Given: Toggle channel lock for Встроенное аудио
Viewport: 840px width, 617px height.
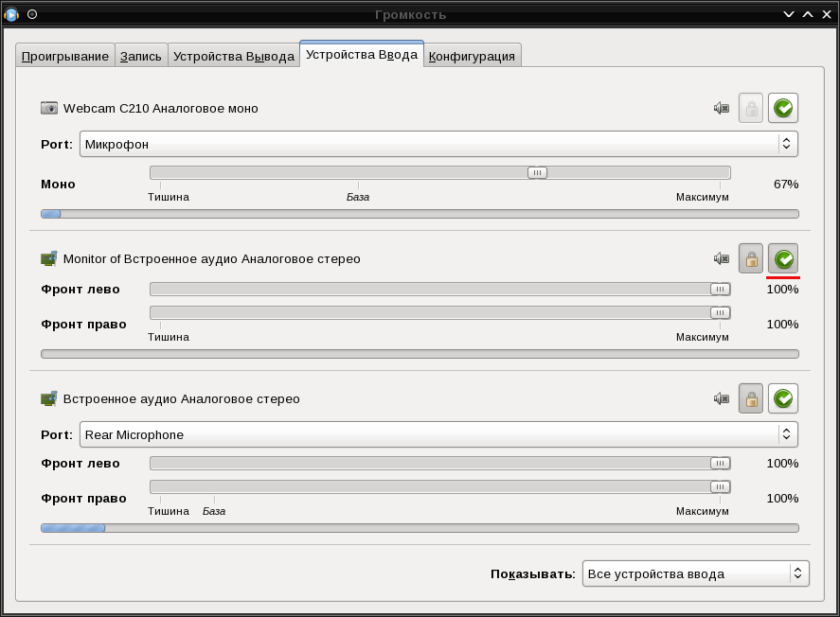Looking at the screenshot, I should 751,399.
